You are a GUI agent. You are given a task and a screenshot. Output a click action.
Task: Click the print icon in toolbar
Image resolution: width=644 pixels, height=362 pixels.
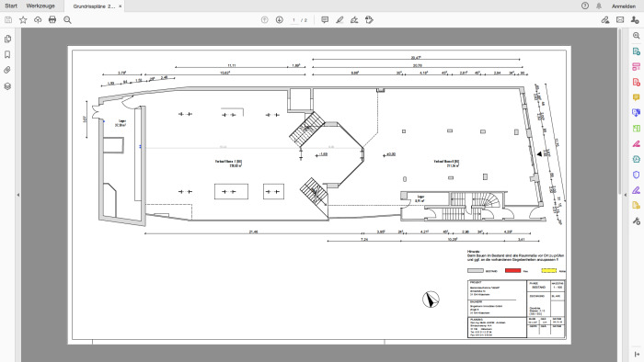(x=52, y=19)
